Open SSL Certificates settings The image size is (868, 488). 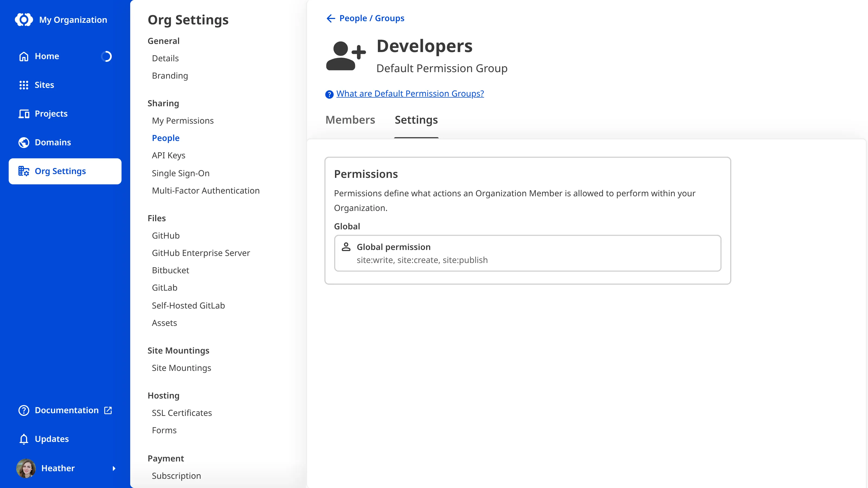pos(182,413)
